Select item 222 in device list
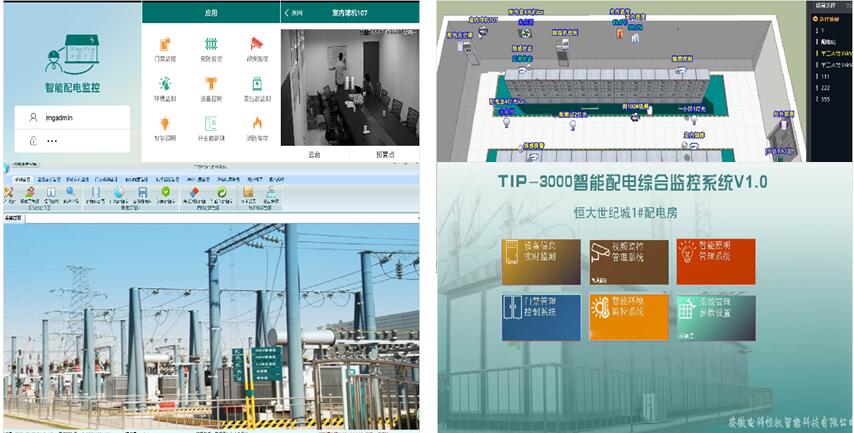The image size is (854, 433). click(x=828, y=87)
